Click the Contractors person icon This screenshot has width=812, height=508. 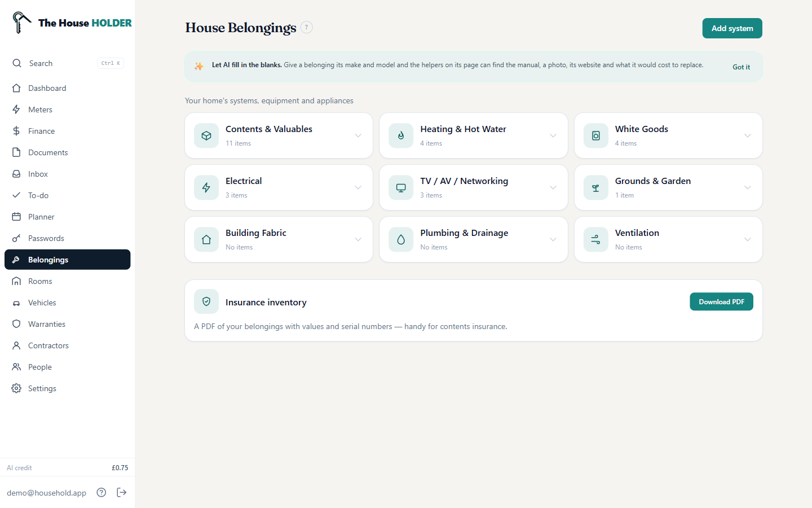tap(16, 345)
